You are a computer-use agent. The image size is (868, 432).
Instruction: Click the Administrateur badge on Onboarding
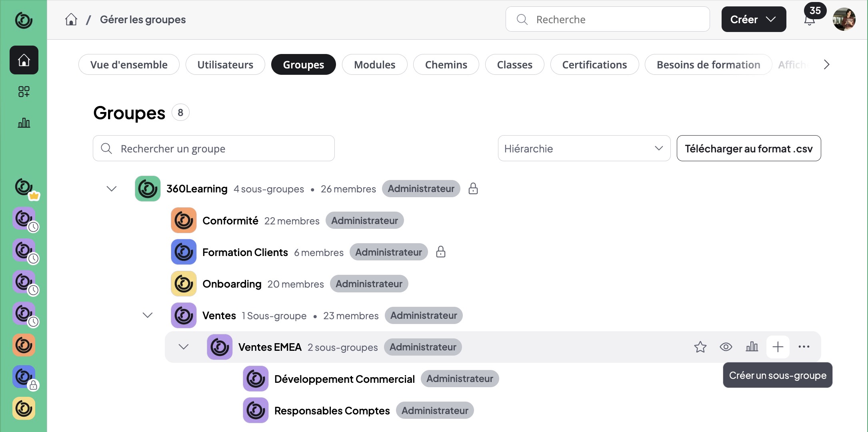(x=369, y=284)
